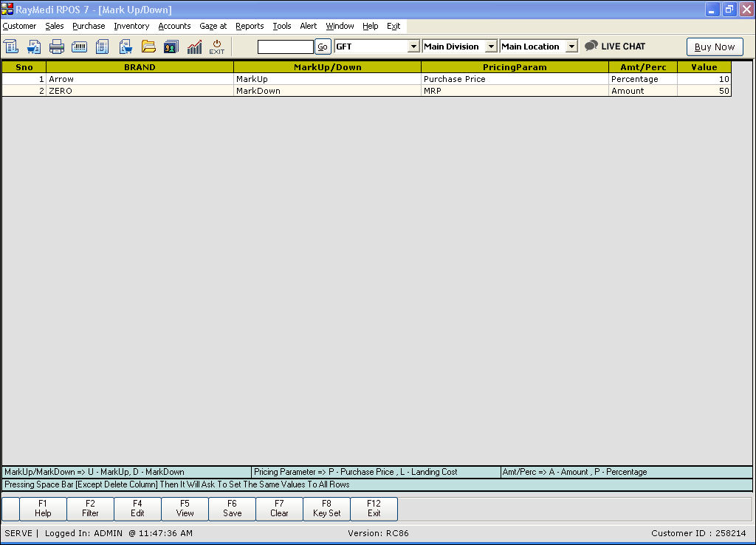The width and height of the screenshot is (756, 545).
Task: Click the Go button
Action: [x=323, y=47]
